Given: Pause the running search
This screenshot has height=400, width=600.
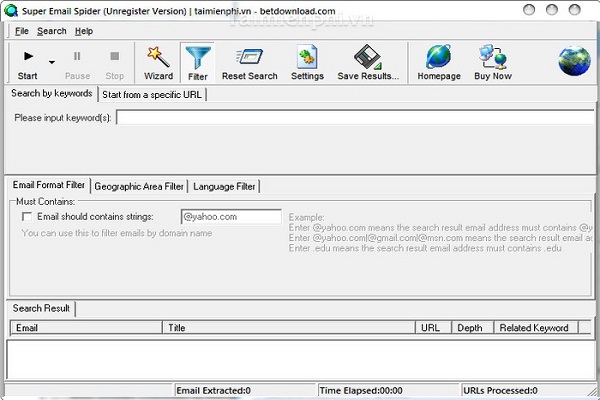Looking at the screenshot, I should (x=77, y=64).
